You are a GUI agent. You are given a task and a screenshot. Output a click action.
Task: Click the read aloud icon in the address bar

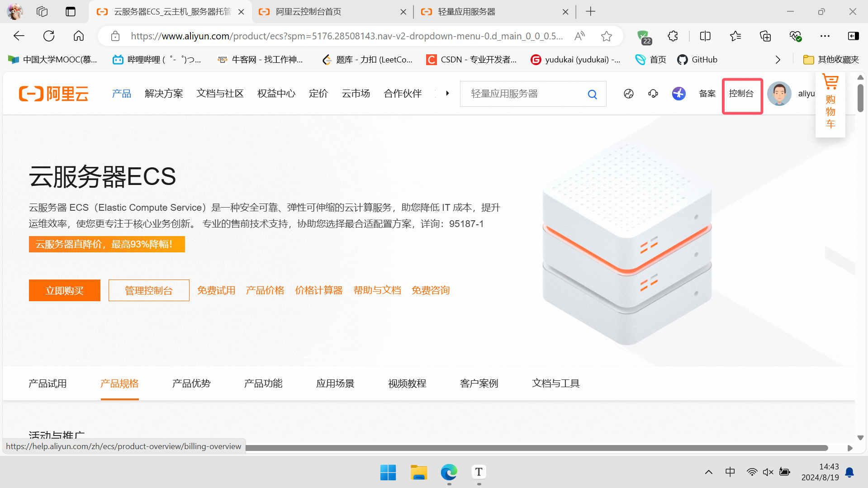pyautogui.click(x=579, y=36)
